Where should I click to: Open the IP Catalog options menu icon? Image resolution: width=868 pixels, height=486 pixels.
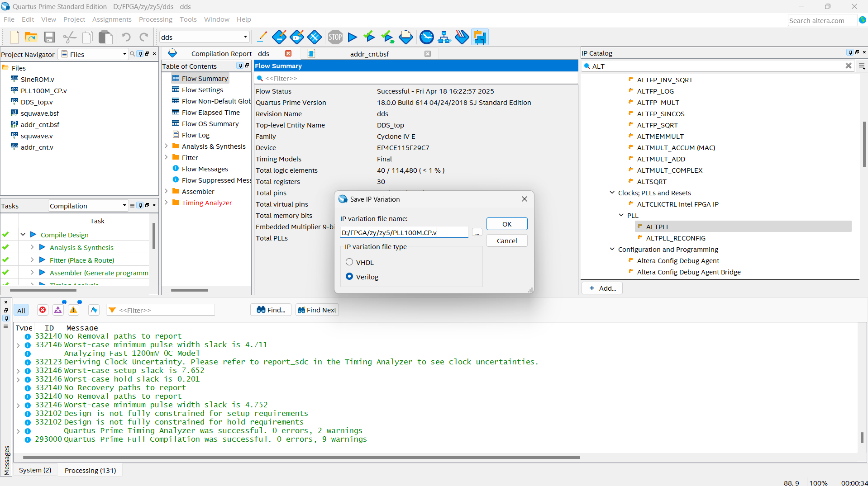[x=862, y=66]
